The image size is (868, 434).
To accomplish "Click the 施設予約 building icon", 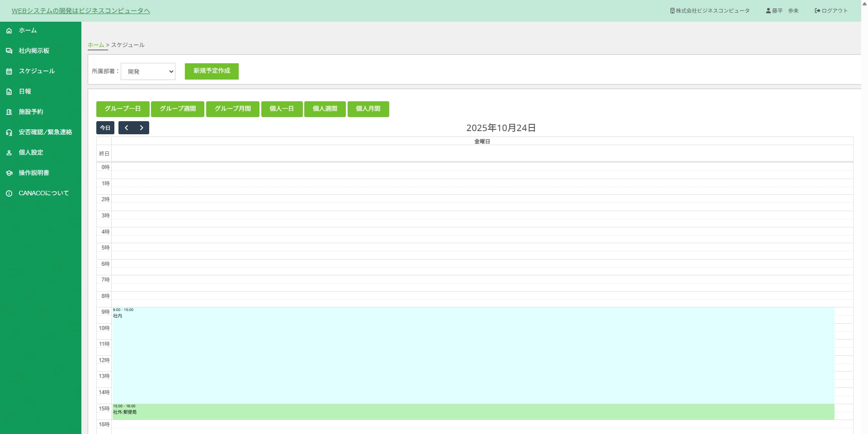I will tap(9, 112).
